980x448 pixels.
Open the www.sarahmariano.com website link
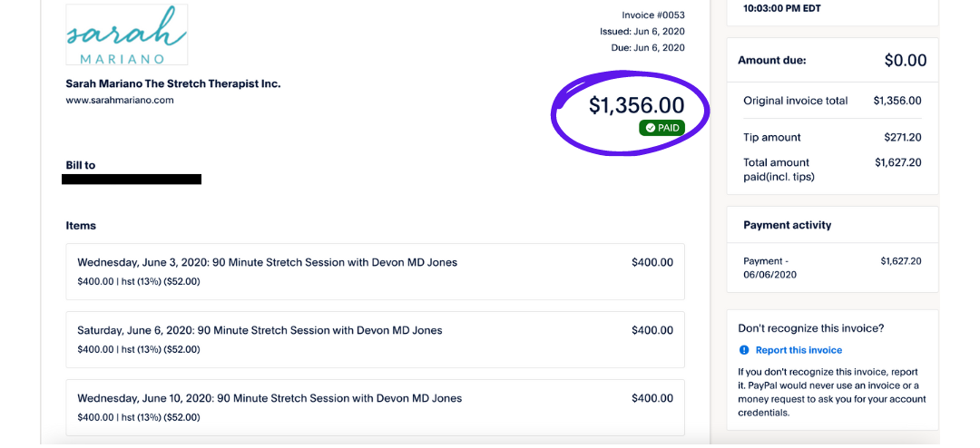click(120, 101)
